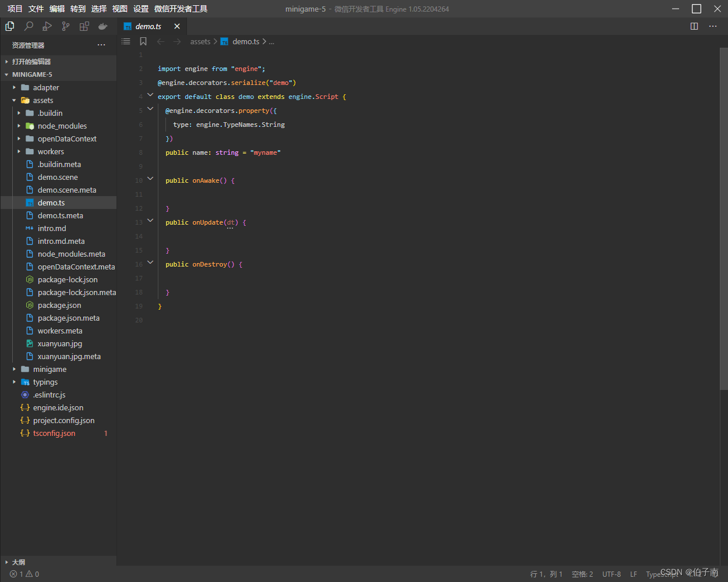Image resolution: width=728 pixels, height=582 pixels.
Task: Open the Search magnifier icon
Action: tap(29, 26)
